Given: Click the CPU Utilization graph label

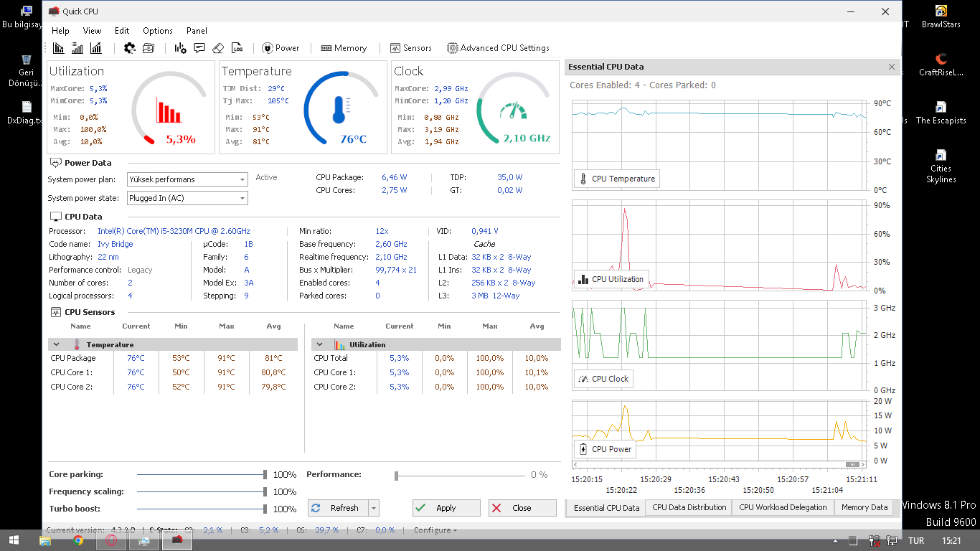Looking at the screenshot, I should pyautogui.click(x=612, y=279).
